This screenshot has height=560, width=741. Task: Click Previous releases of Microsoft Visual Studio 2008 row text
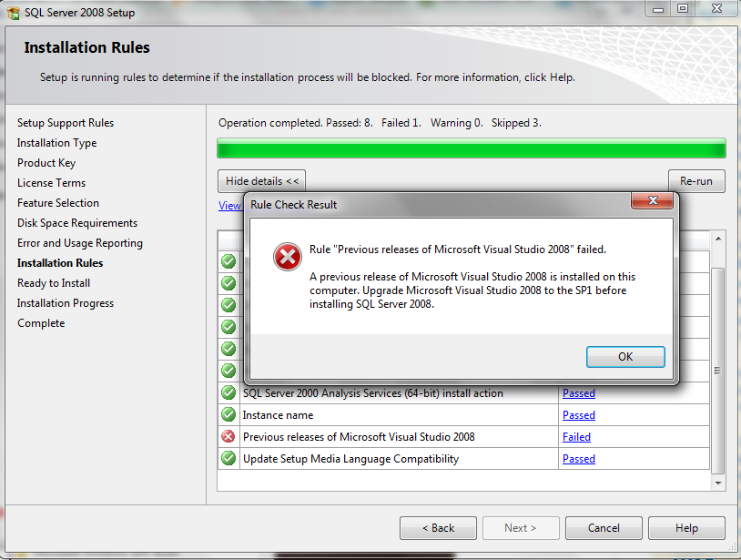pyautogui.click(x=359, y=437)
